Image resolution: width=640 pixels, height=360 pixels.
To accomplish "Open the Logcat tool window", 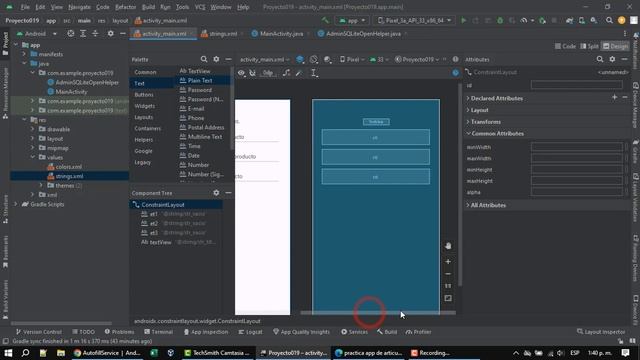I will coord(250,332).
